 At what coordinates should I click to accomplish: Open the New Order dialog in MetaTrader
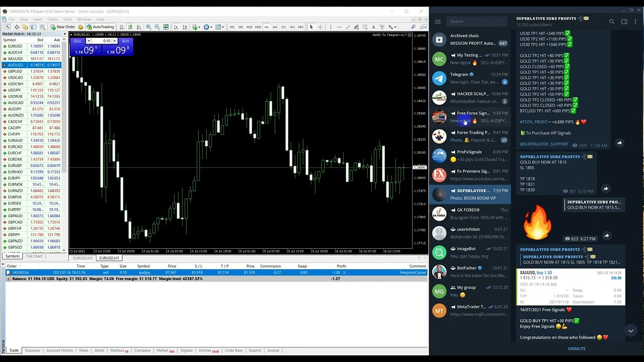click(63, 27)
